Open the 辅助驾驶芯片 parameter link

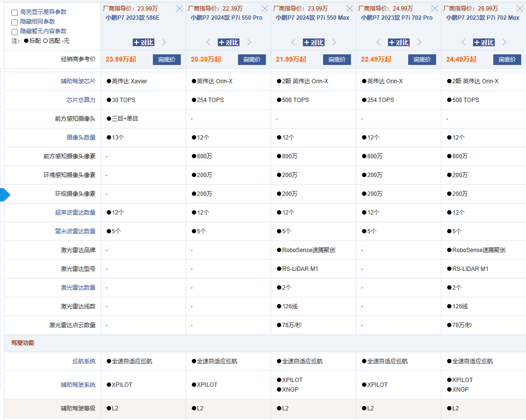click(78, 81)
